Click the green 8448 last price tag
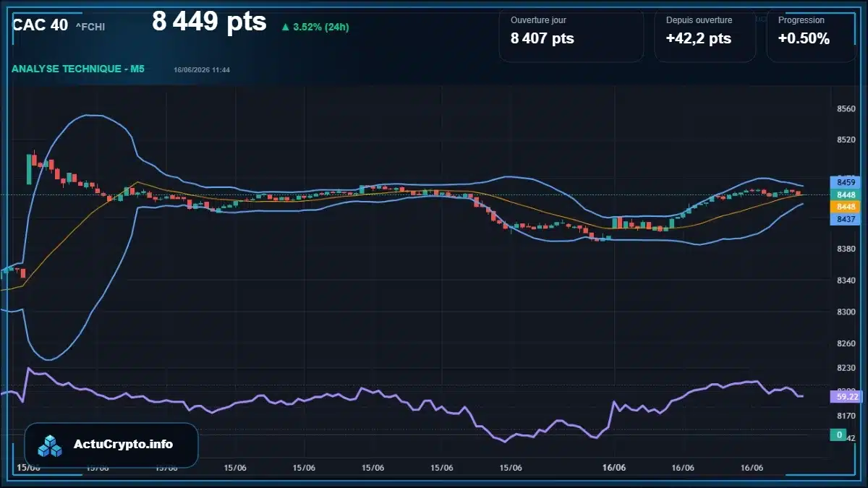Image resolution: width=868 pixels, height=488 pixels. pyautogui.click(x=846, y=194)
